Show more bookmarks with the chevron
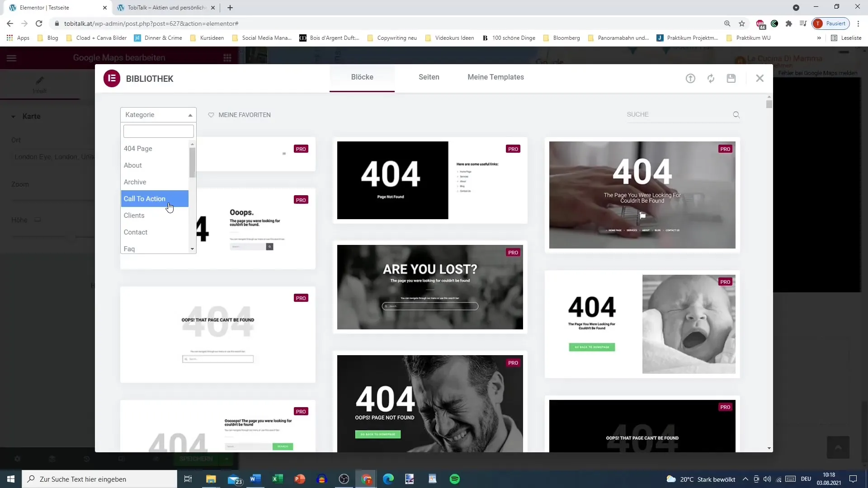Viewport: 868px width, 488px height. 819,38
